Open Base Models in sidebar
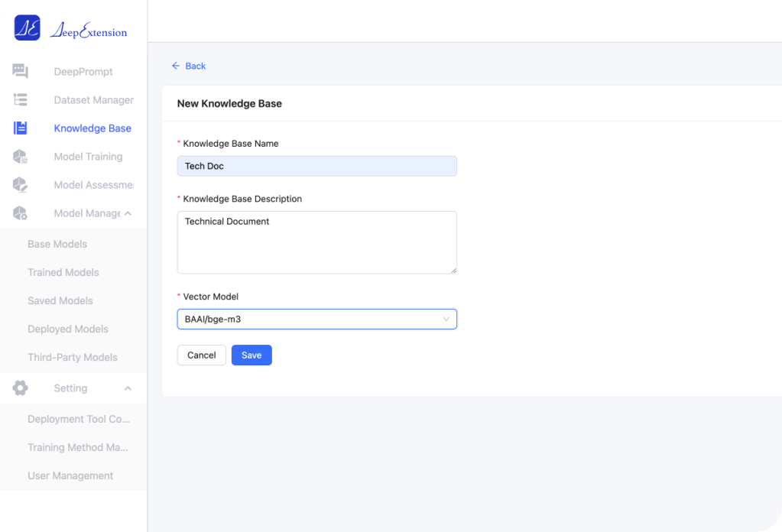Screen dimensions: 782x532 [x=57, y=245]
